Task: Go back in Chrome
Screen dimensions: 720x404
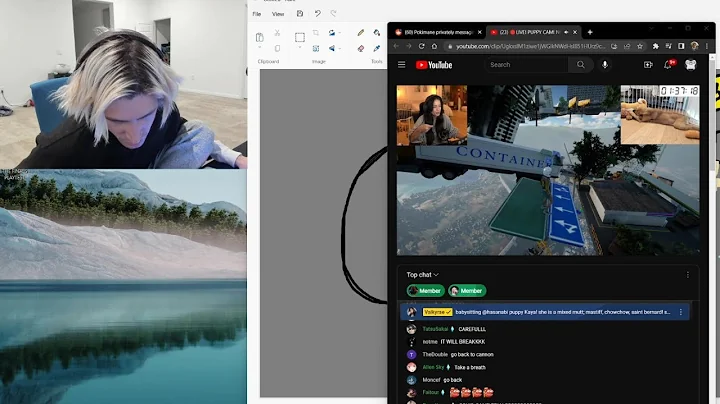Action: coord(396,46)
